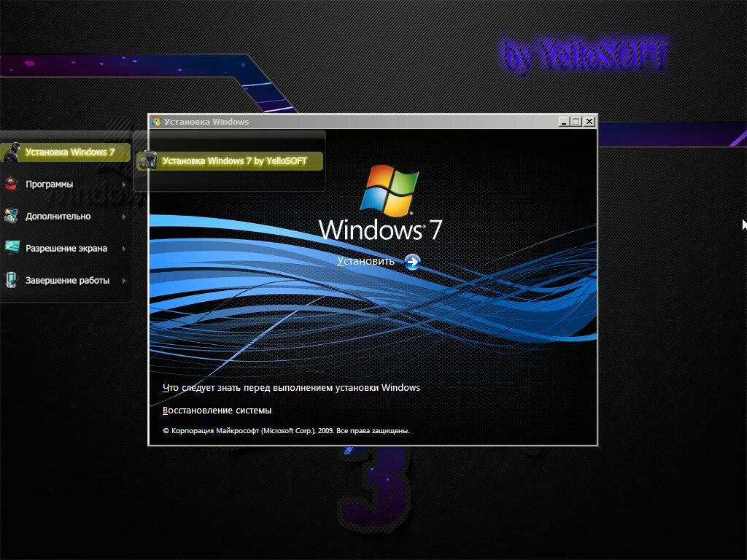Click the Установка Windows title bar text
The height and width of the screenshot is (560, 747).
click(x=206, y=122)
